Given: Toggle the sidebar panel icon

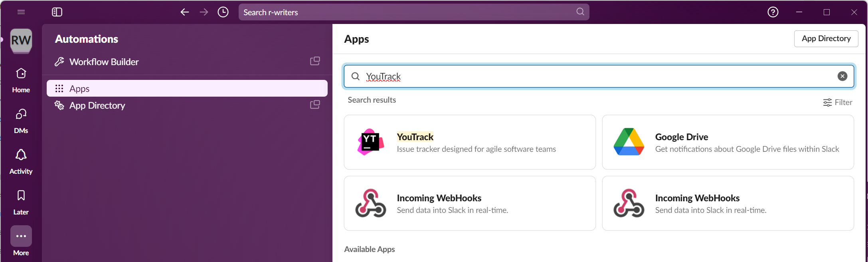Looking at the screenshot, I should 57,12.
